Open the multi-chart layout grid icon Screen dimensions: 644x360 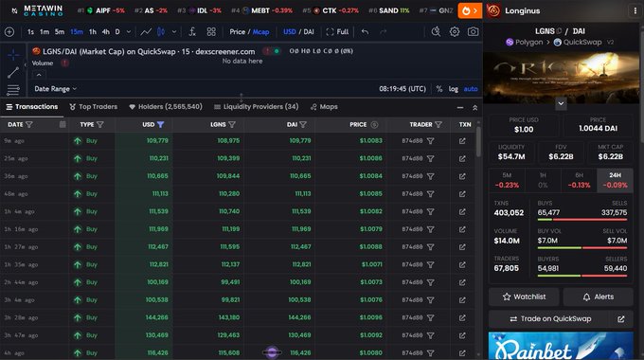click(x=211, y=31)
